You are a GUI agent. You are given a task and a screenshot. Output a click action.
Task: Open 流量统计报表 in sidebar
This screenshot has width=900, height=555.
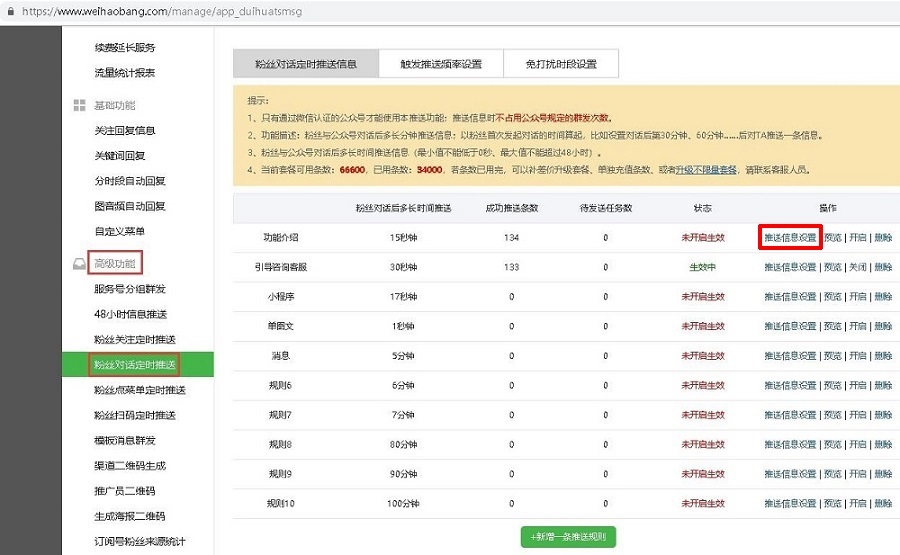pyautogui.click(x=125, y=73)
